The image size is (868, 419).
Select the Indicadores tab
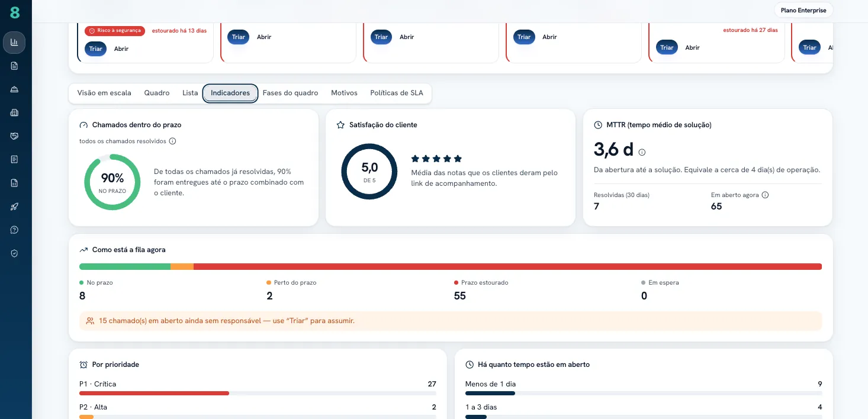(230, 93)
